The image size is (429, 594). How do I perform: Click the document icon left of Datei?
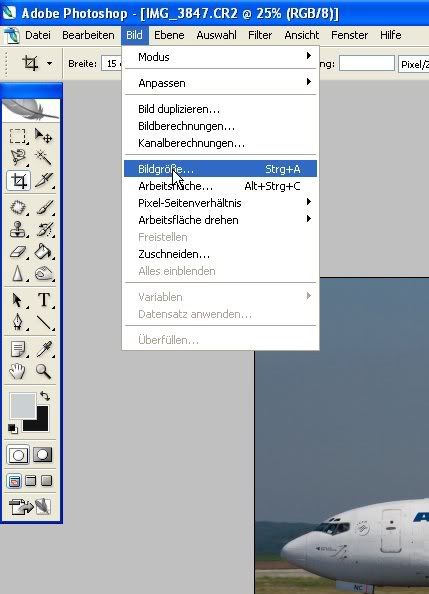pyautogui.click(x=11, y=36)
